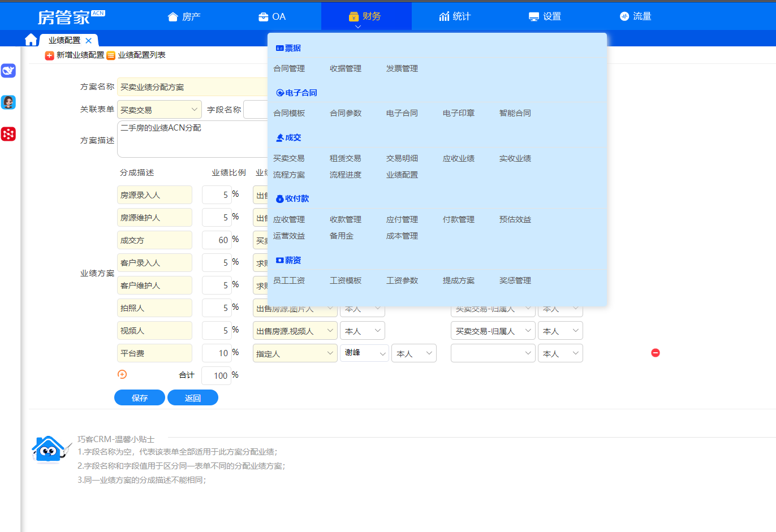Choose 发票管理 in the 票据 menu
Viewport: 776px width, 532px height.
coord(402,68)
